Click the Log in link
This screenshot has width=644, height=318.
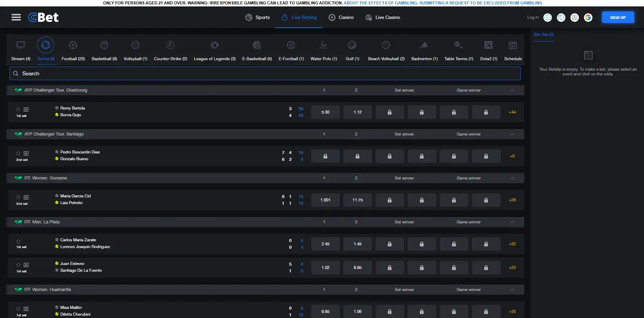pos(533,17)
